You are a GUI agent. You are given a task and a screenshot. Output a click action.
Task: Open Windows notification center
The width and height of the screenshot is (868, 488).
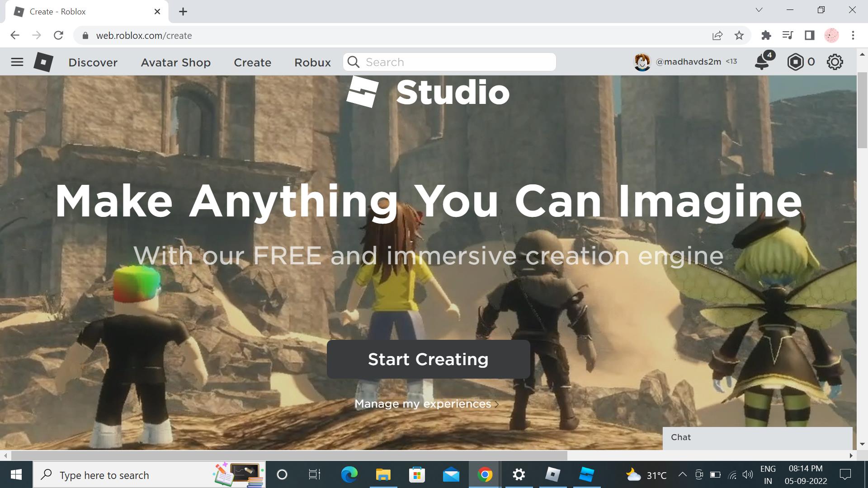[845, 474]
